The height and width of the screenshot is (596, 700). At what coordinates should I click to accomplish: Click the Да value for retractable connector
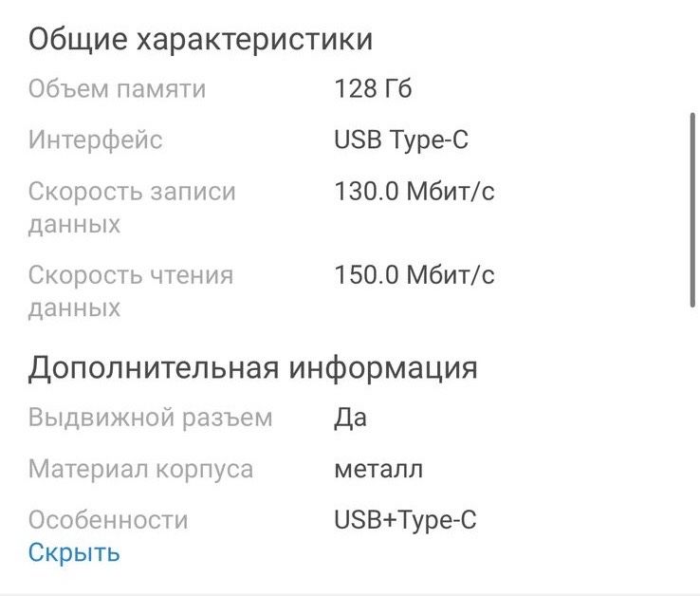tap(351, 418)
